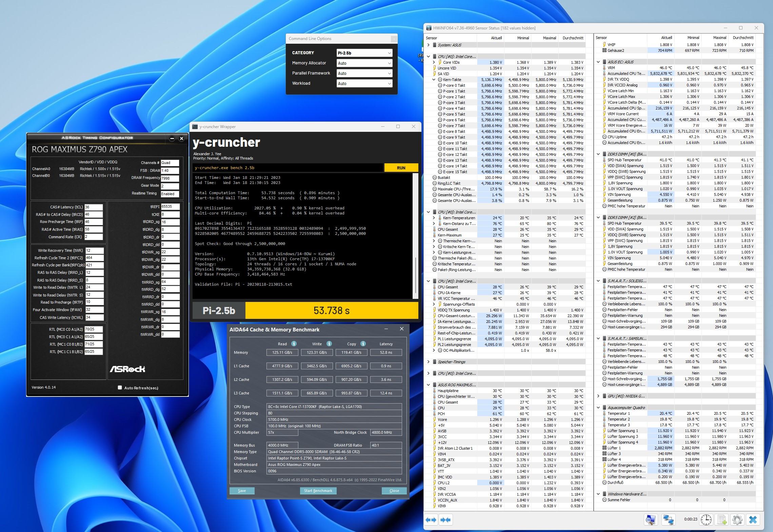Click the HWiNFO reset clock icon
Screen dimensions: 773x532
pyautogui.click(x=706, y=520)
